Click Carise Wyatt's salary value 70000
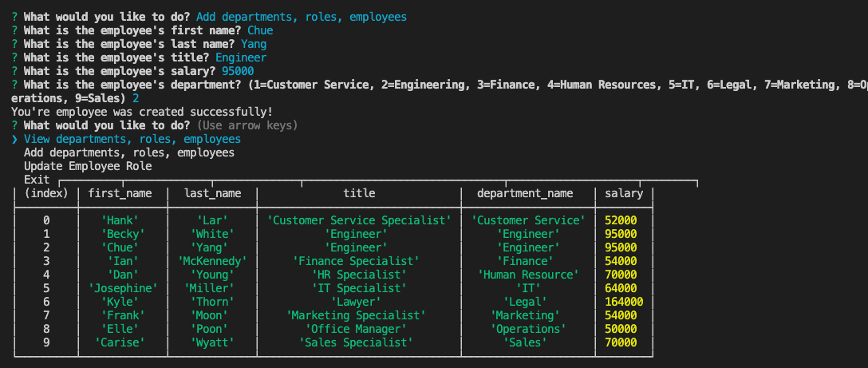The width and height of the screenshot is (868, 368). (621, 342)
